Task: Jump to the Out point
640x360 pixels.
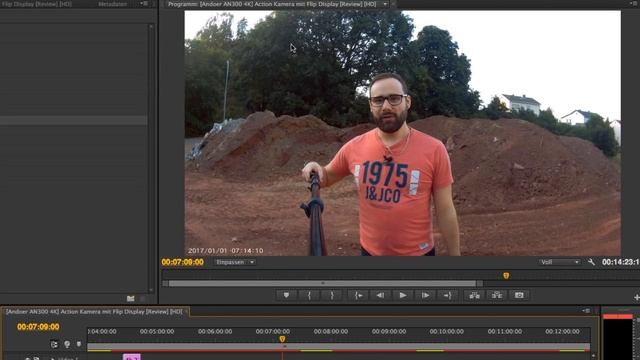Action: 447,295
